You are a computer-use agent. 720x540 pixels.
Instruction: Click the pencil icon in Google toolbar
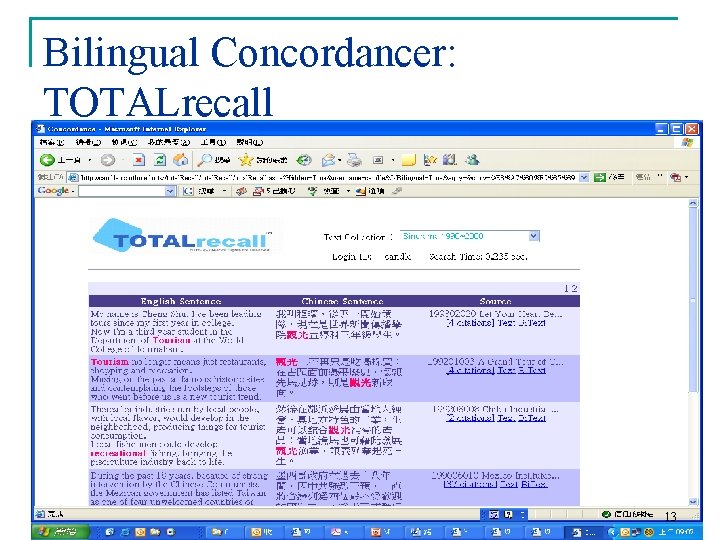click(x=397, y=191)
